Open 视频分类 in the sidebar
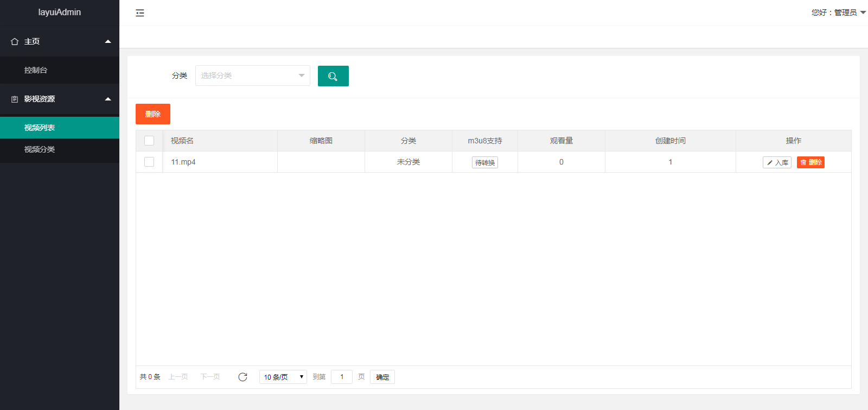 click(60, 149)
